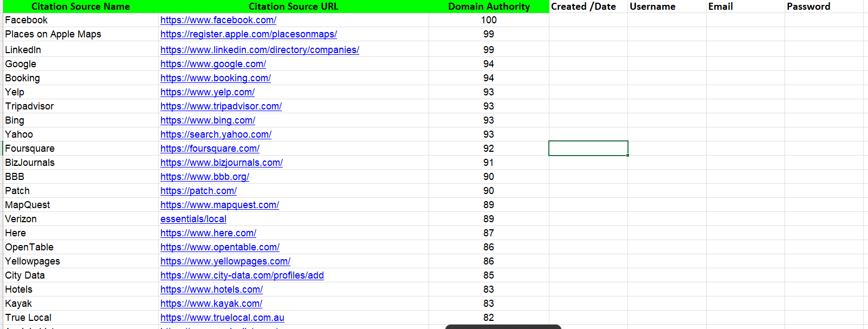Select the Citation Source URL header cell

pos(293,7)
